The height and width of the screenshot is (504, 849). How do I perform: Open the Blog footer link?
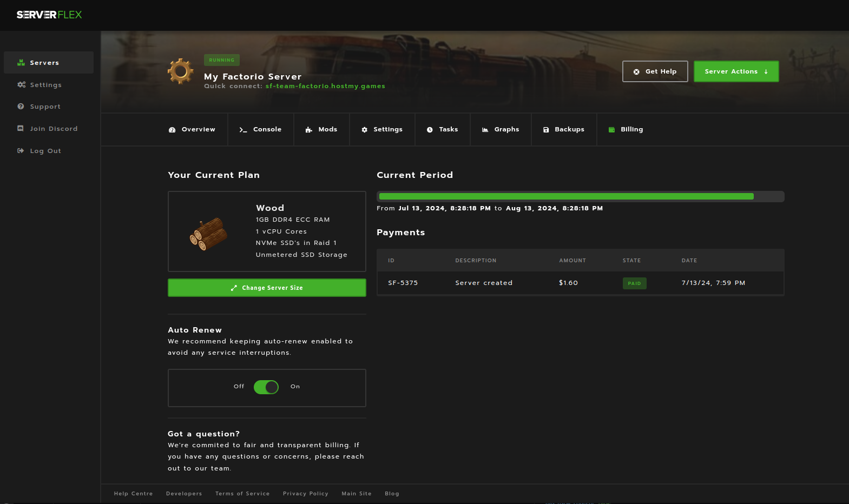click(392, 494)
